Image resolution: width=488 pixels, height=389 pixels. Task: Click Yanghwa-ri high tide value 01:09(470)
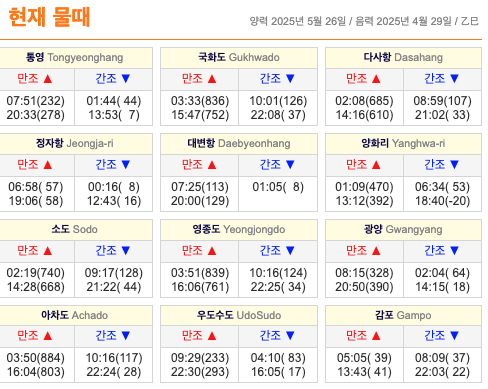(x=364, y=187)
